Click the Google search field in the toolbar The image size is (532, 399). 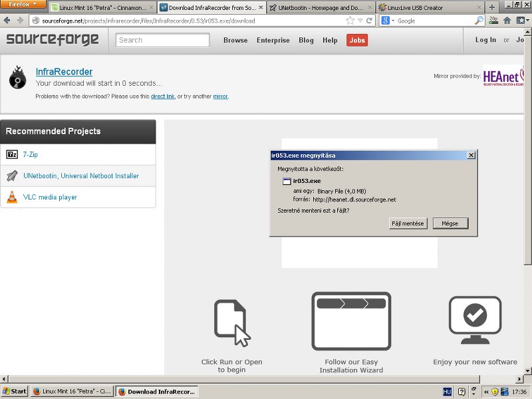[435, 21]
